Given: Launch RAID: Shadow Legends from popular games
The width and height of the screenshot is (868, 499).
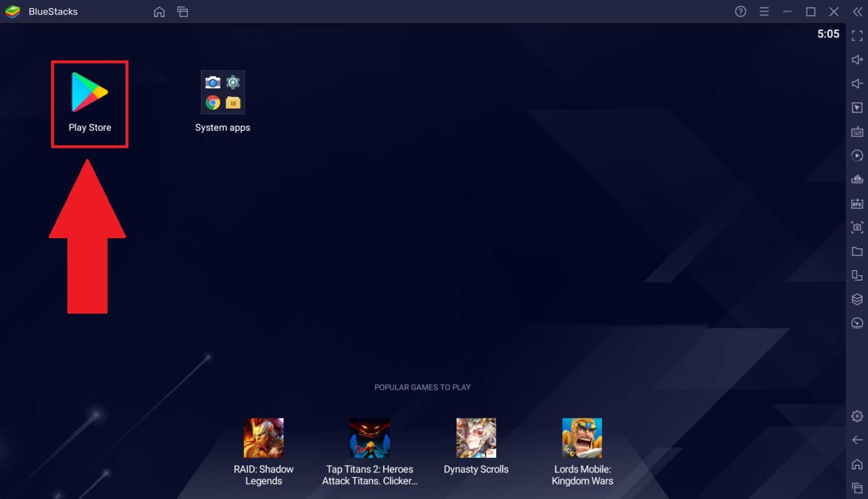Looking at the screenshot, I should coord(264,437).
